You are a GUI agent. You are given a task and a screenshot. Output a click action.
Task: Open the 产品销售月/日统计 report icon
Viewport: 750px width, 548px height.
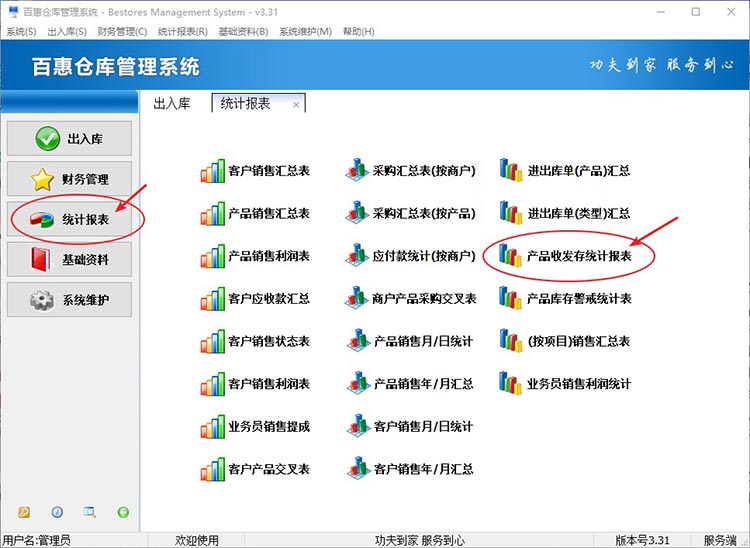pyautogui.click(x=358, y=340)
